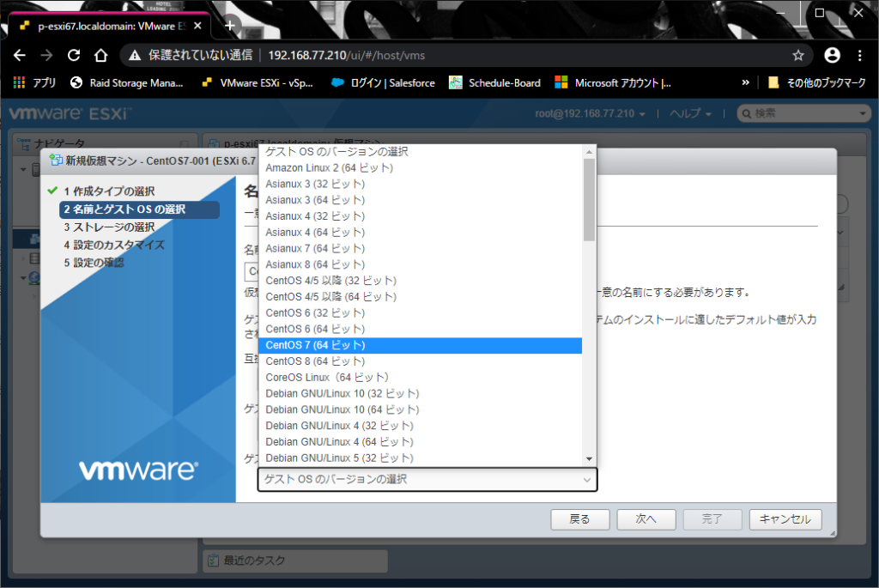Open the Raid Storage Manager bookmark

pyautogui.click(x=127, y=82)
